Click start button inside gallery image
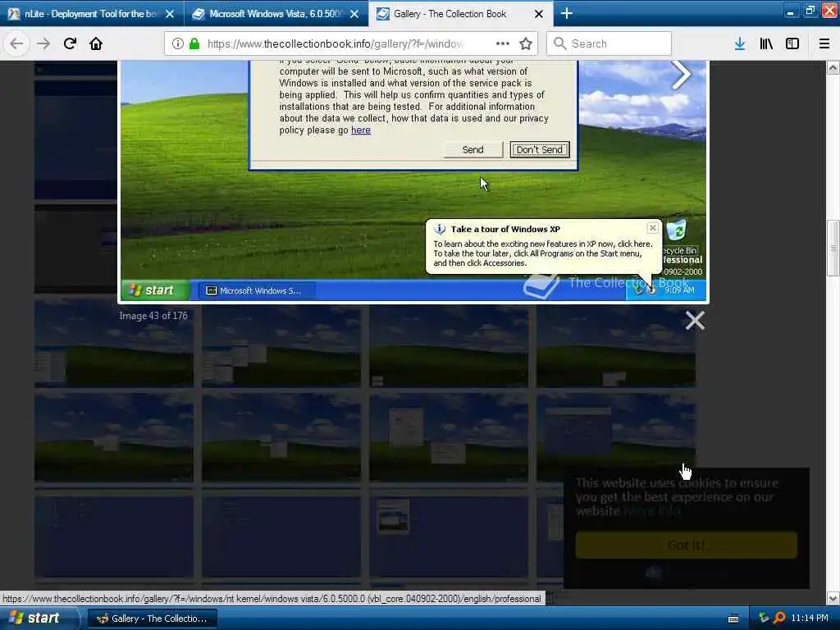This screenshot has height=630, width=840. coord(155,290)
